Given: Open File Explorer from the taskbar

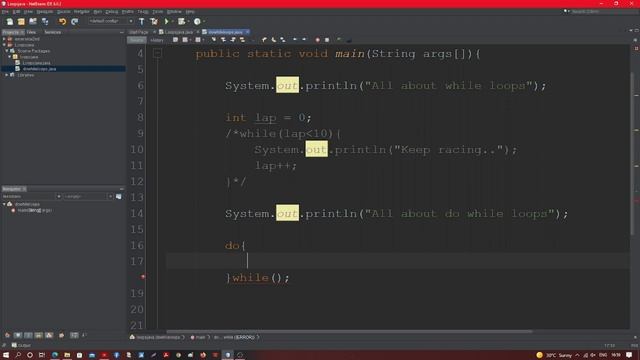Looking at the screenshot, I should pyautogui.click(x=67, y=355).
